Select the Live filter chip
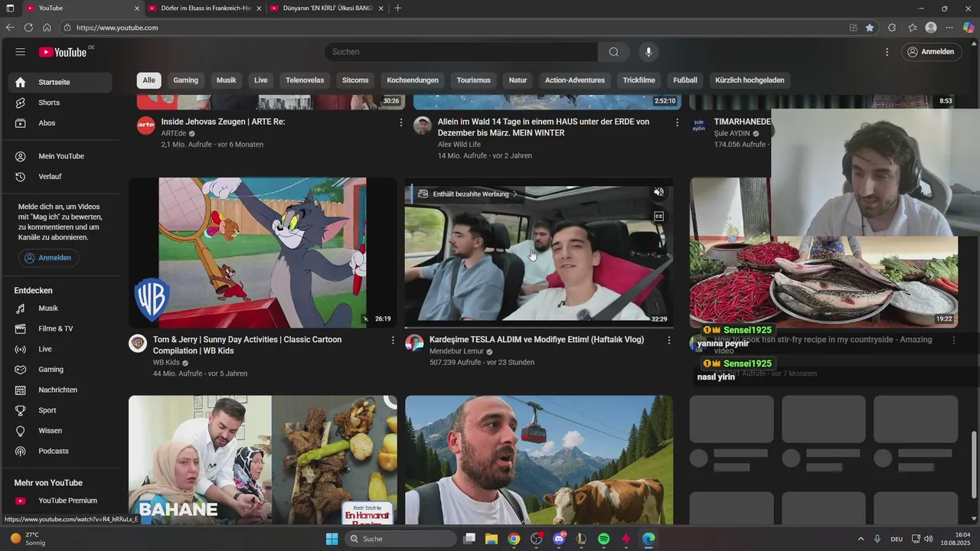Viewport: 980px width, 551px height. tap(261, 80)
